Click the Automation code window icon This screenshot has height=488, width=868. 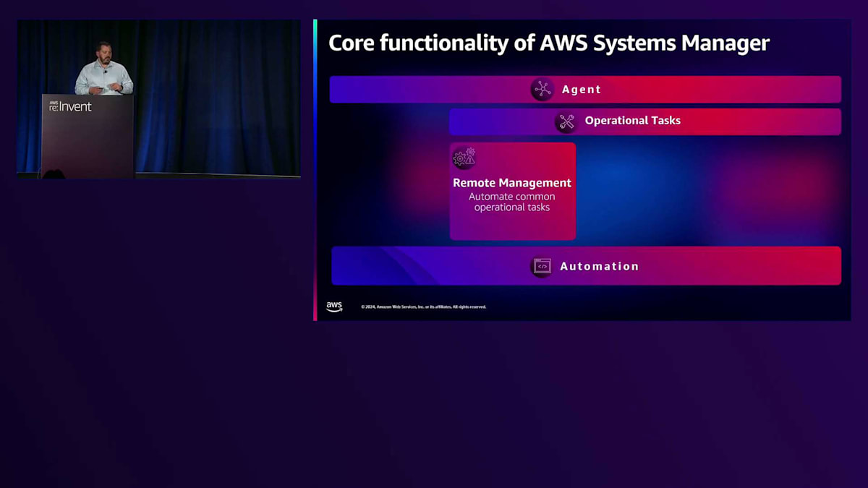point(542,266)
